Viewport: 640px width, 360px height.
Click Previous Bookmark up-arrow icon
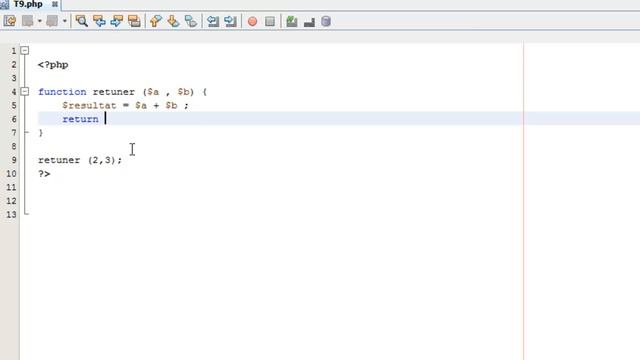pyautogui.click(x=156, y=21)
